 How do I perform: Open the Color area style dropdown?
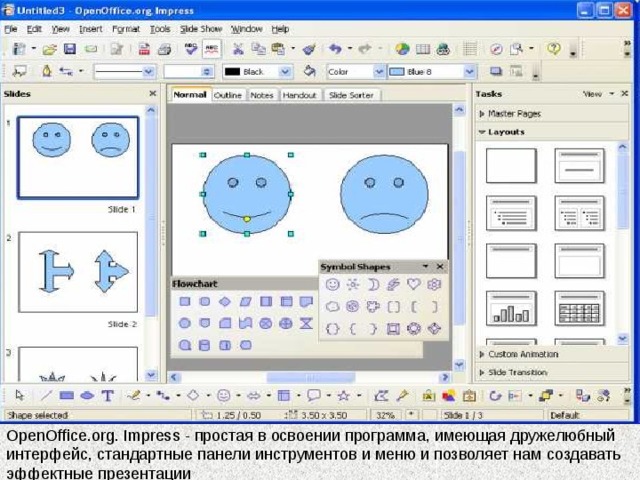[379, 72]
